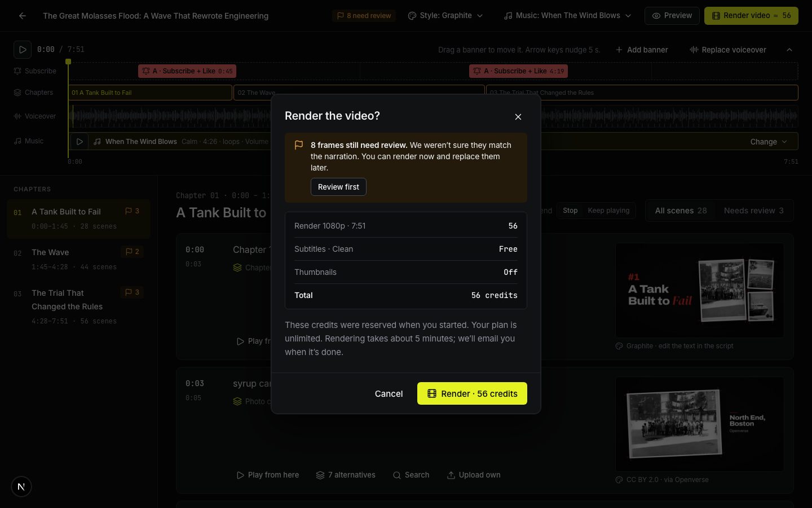Image resolution: width=812 pixels, height=508 pixels.
Task: Click the Voiceover track label
Action: [35, 116]
